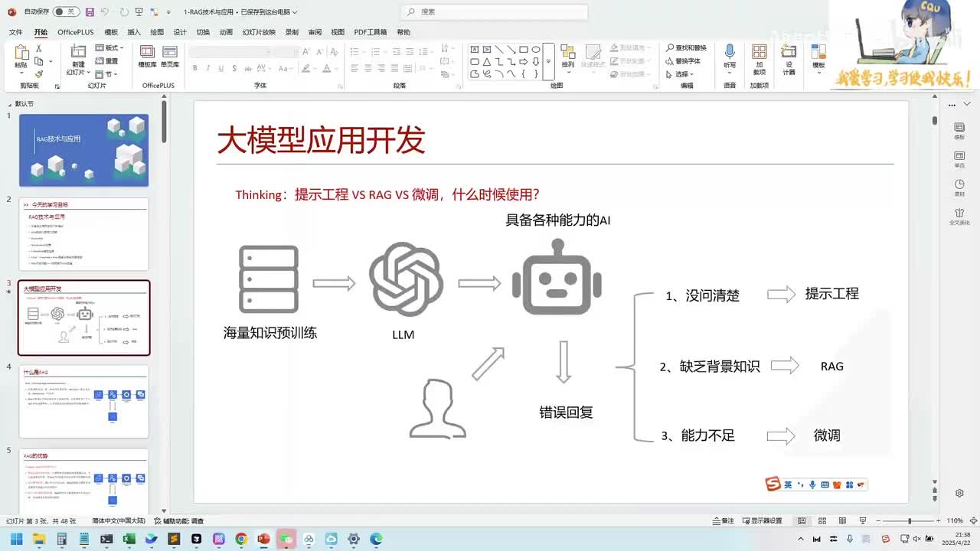Select the oval shape in shapes gallery
Image resolution: width=980 pixels, height=551 pixels.
coord(536,49)
